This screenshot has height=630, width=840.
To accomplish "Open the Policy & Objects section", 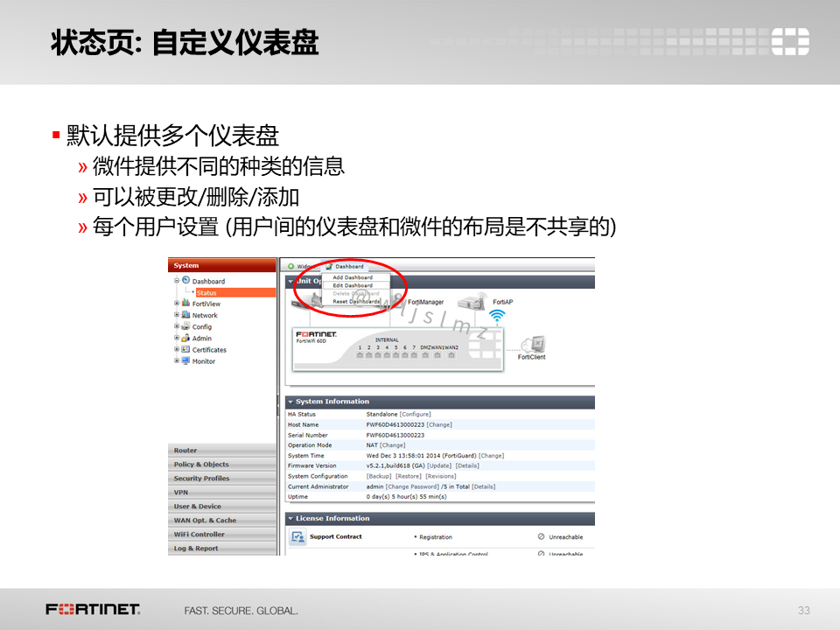I will pyautogui.click(x=222, y=464).
